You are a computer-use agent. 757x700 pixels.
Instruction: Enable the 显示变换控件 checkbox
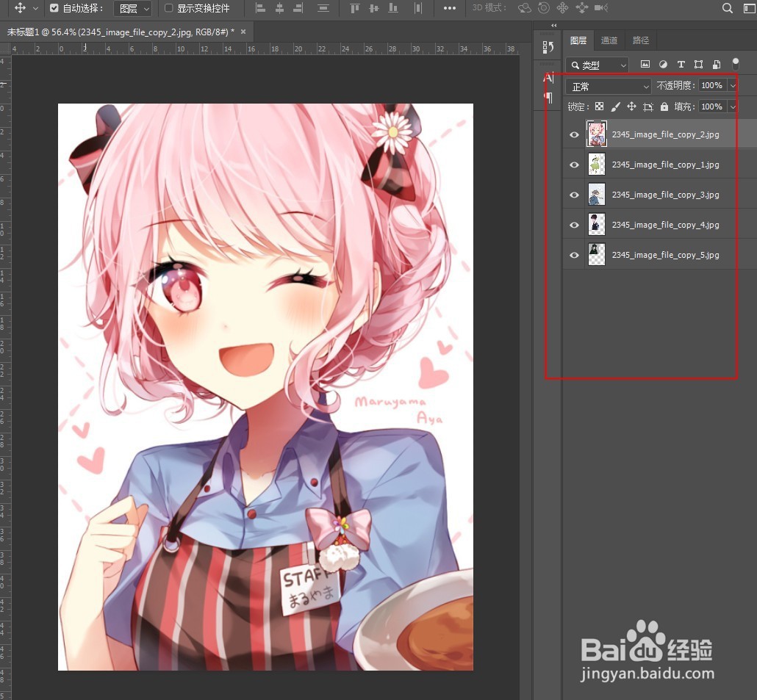pyautogui.click(x=168, y=8)
